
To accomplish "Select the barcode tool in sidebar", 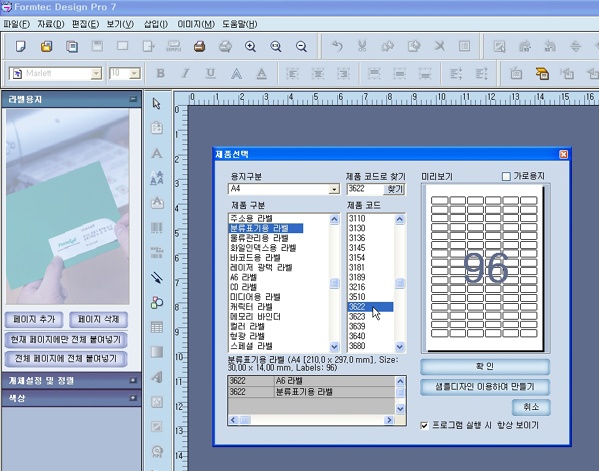I will (157, 228).
